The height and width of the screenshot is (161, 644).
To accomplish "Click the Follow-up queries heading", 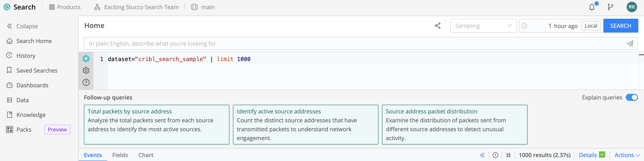I will pos(108,98).
